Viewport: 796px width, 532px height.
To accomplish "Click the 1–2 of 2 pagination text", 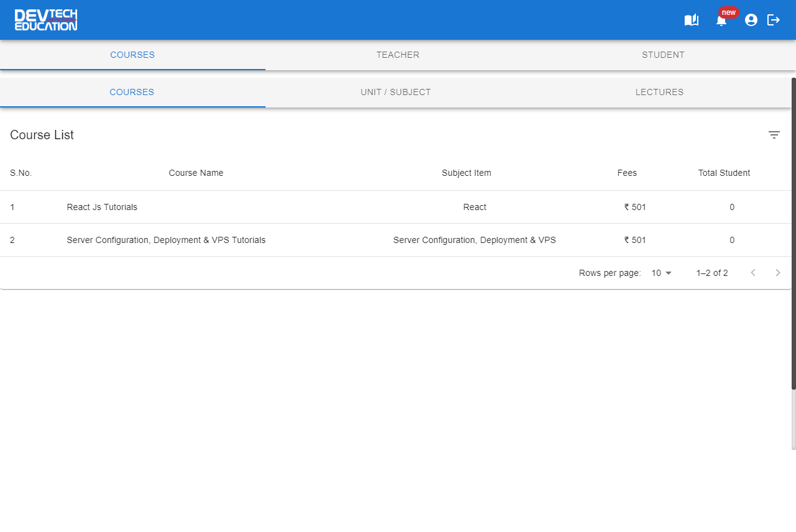I will pyautogui.click(x=712, y=273).
